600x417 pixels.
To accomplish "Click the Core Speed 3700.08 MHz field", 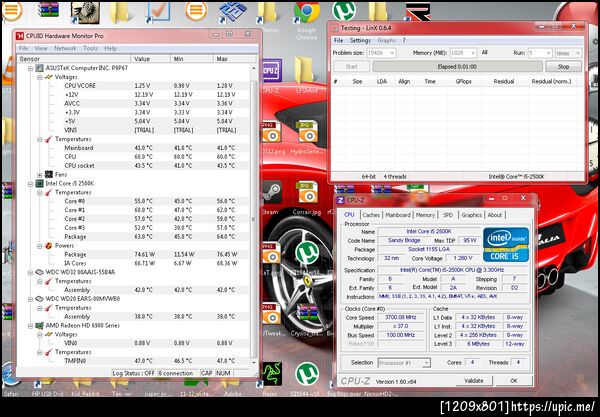I will point(400,317).
